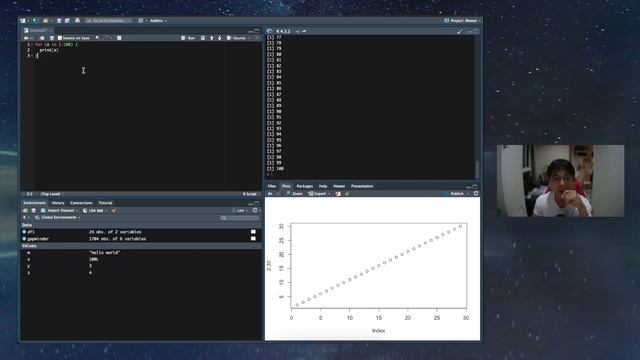Click the New File icon in the top toolbar
Screen dimensions: 640x360
23,20
